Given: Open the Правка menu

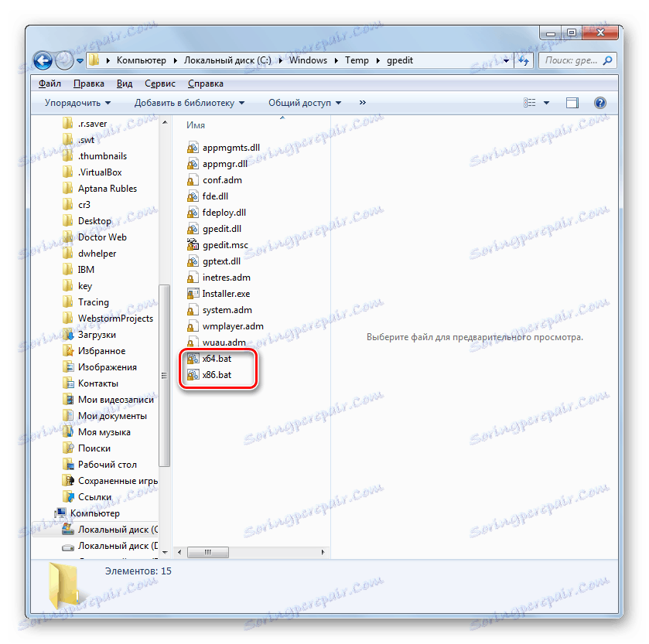Looking at the screenshot, I should click(x=89, y=83).
